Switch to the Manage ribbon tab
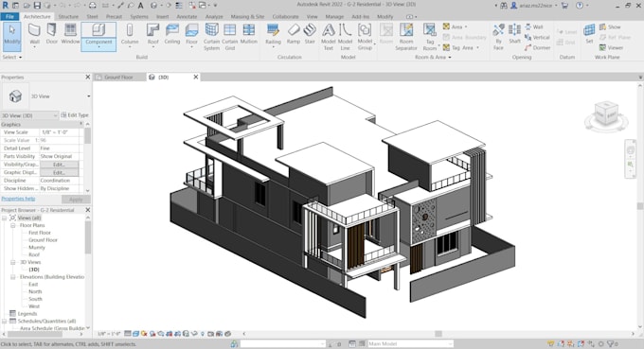The height and width of the screenshot is (349, 644). click(334, 16)
